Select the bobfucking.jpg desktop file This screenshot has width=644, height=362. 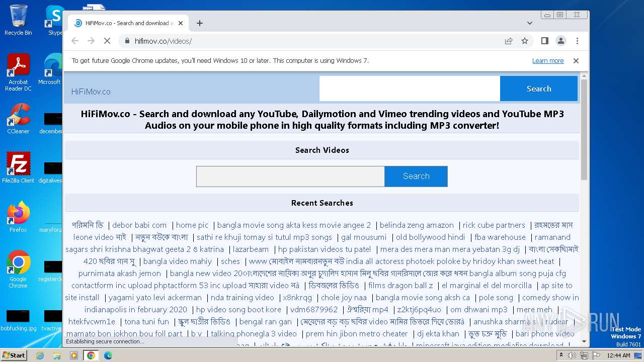pyautogui.click(x=18, y=320)
